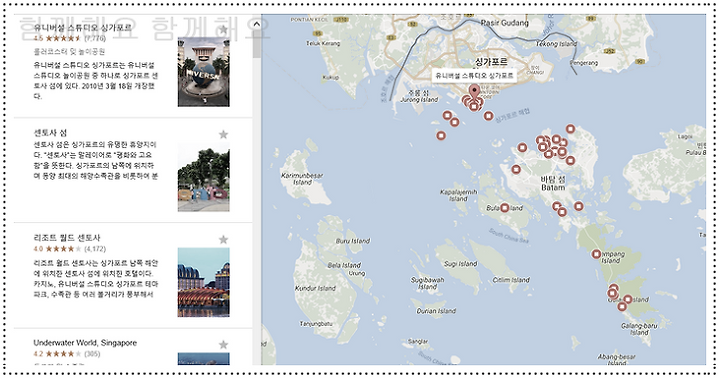The width and height of the screenshot is (720, 379).
Task: Click the Kukup map label
Action: tap(331, 78)
